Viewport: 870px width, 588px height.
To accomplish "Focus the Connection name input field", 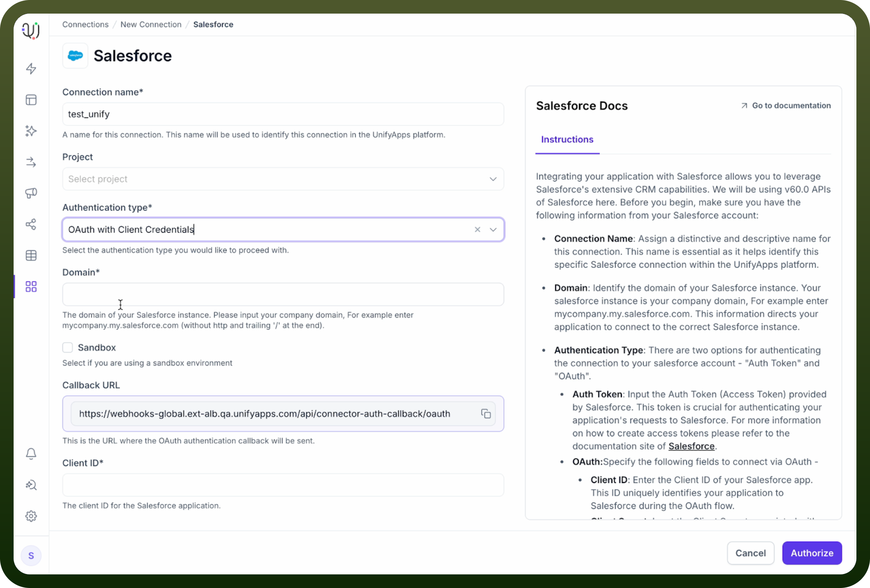I will 283,114.
